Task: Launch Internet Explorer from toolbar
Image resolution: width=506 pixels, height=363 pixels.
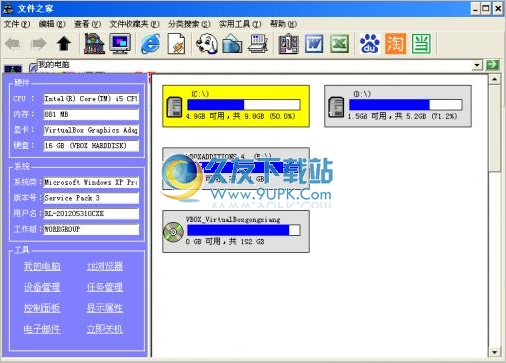Action: coord(151,44)
